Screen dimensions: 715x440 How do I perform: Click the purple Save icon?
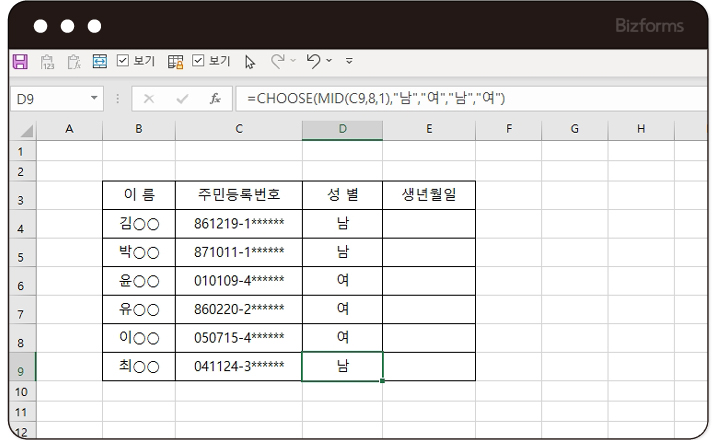point(20,62)
